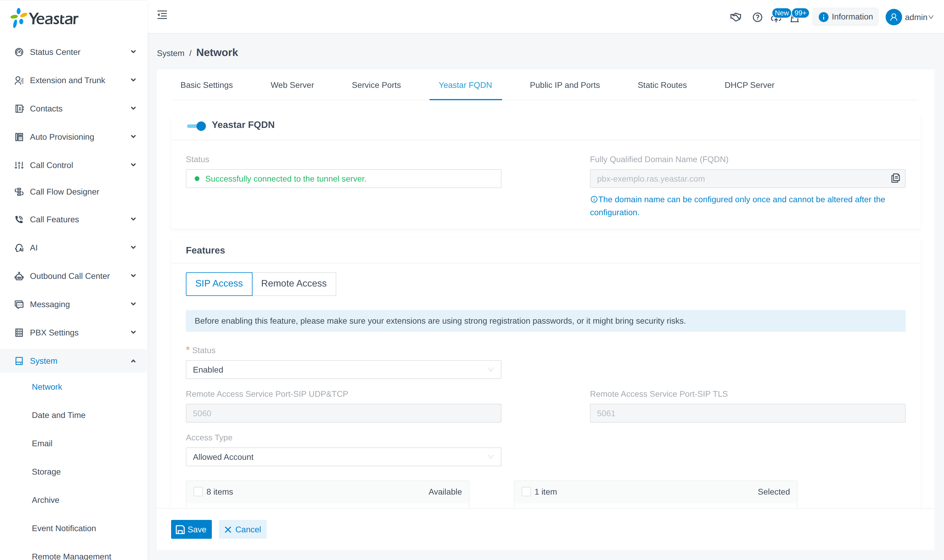Click the Outbound Call Center icon
Screen dimensions: 944x560
19,276
